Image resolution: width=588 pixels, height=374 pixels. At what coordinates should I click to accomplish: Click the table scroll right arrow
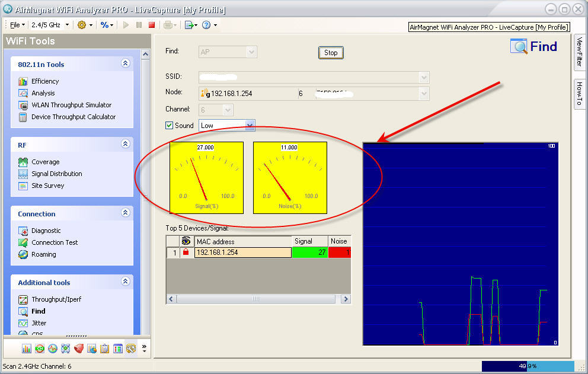pyautogui.click(x=346, y=299)
